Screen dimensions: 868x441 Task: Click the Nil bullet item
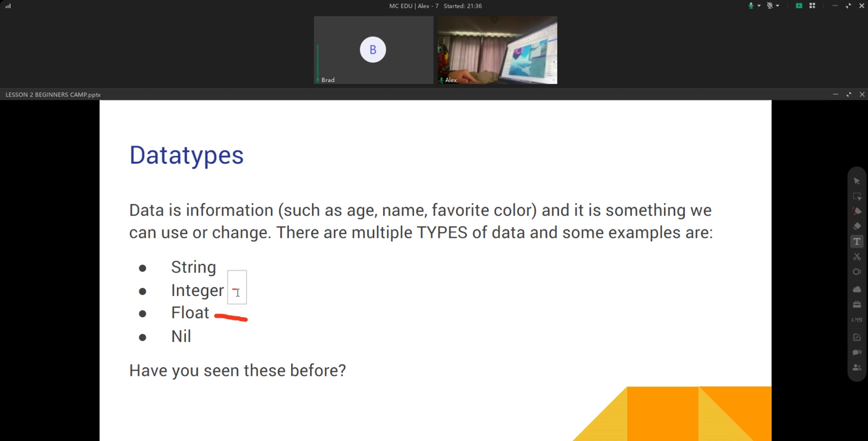[x=181, y=336]
